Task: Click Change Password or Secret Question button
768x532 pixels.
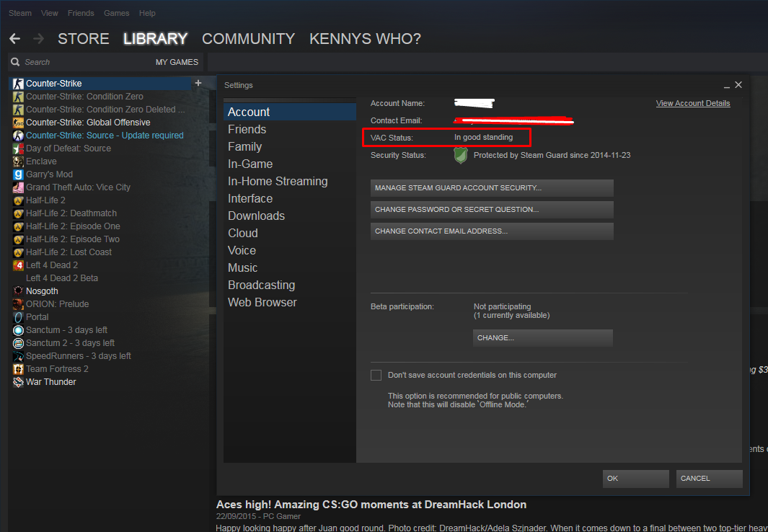Action: 492,210
